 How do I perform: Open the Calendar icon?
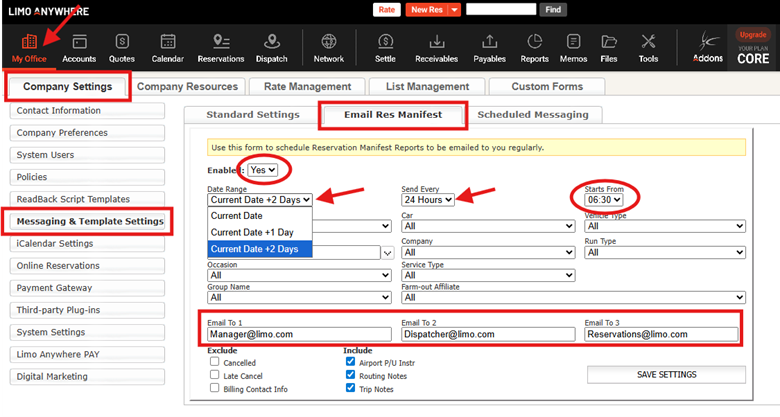click(x=168, y=47)
